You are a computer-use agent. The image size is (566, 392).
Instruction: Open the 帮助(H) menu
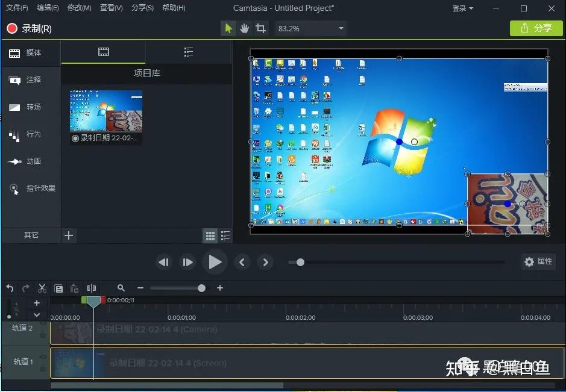[x=173, y=8]
